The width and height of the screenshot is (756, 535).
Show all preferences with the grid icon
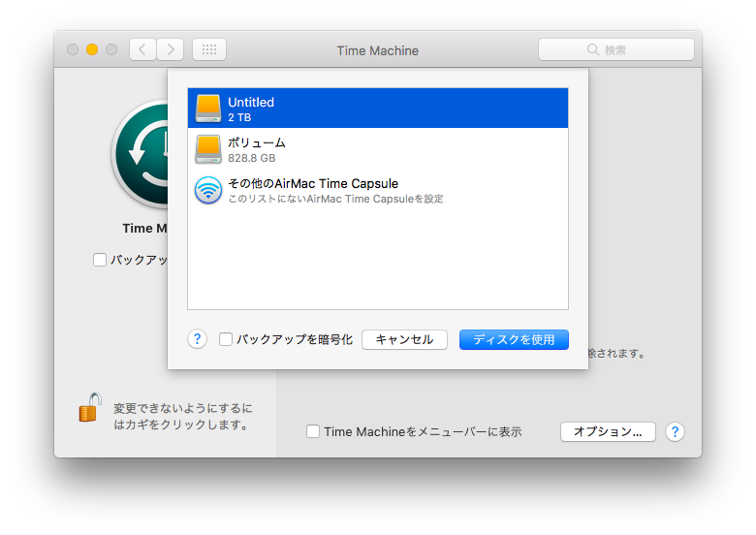[x=209, y=49]
